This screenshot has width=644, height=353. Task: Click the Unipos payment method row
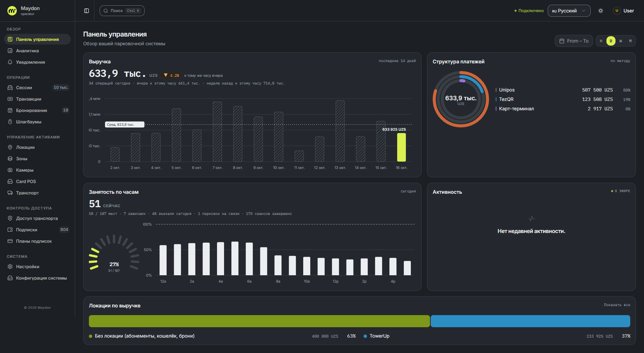point(563,90)
